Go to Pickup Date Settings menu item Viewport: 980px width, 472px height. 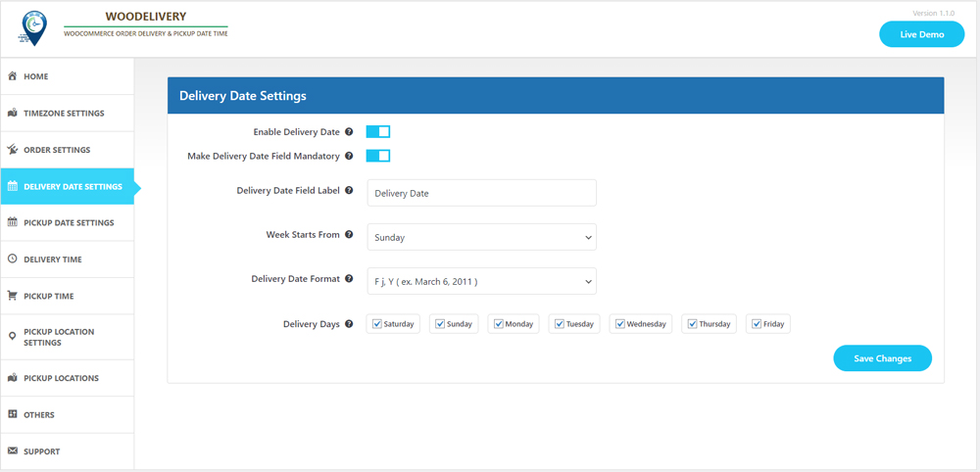(69, 223)
